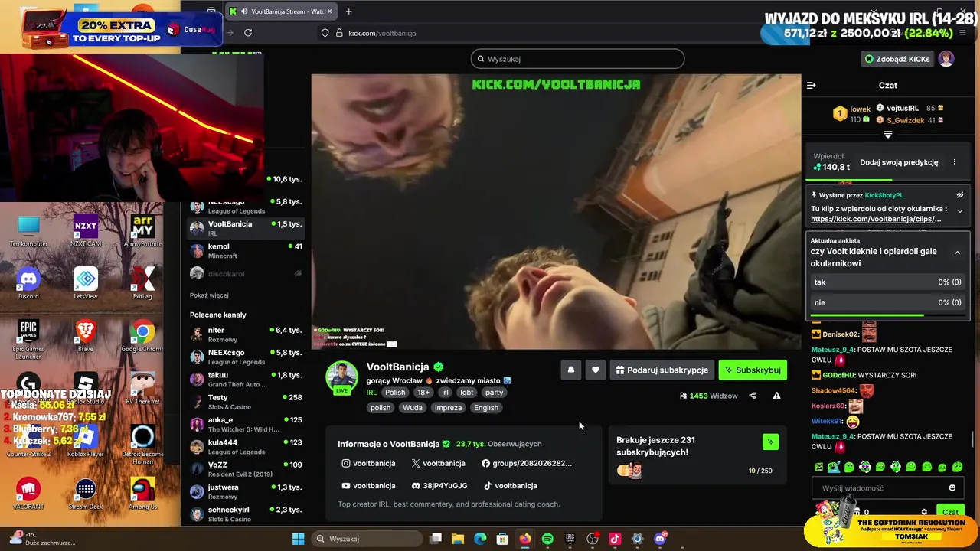This screenshot has width=980, height=551.
Task: Expand the pinned KickShotyPL message
Action: pyautogui.click(x=959, y=211)
